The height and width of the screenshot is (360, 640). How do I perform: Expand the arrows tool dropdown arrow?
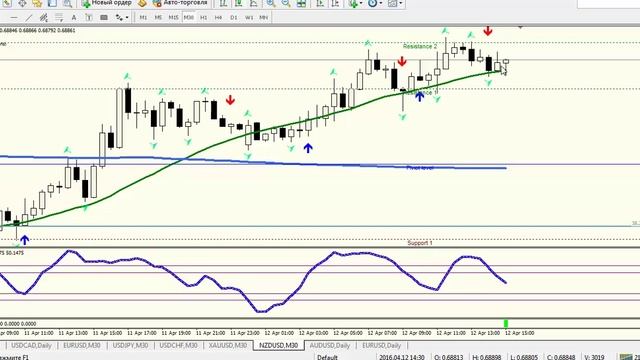coord(127,18)
